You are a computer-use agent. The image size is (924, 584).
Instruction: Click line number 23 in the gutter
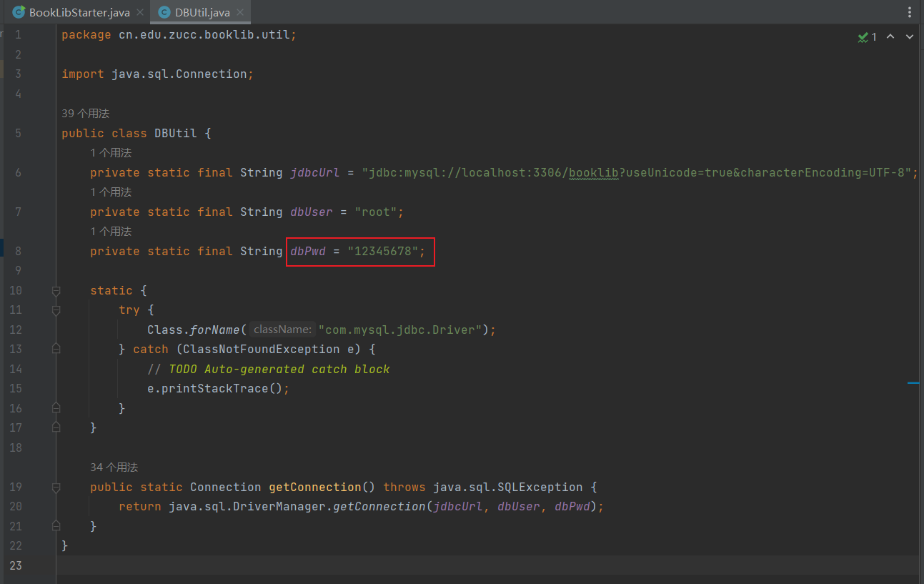[16, 565]
